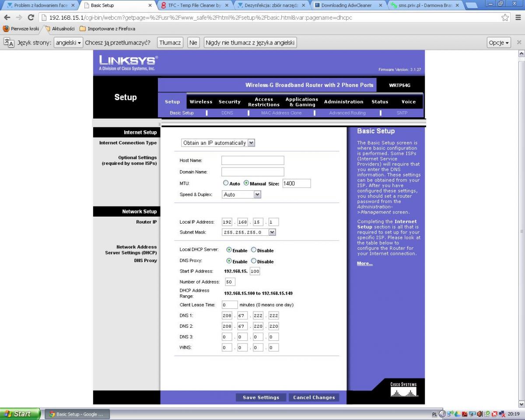Image resolution: width=525 pixels, height=420 pixels.
Task: Go to the Advanced Routing sub-page
Action: pyautogui.click(x=347, y=113)
